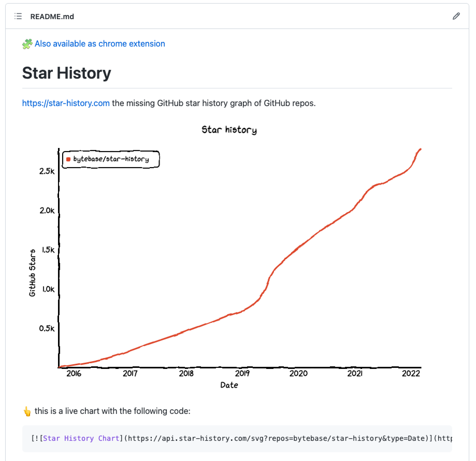The image size is (476, 461).
Task: Click the README.md file label
Action: point(52,17)
